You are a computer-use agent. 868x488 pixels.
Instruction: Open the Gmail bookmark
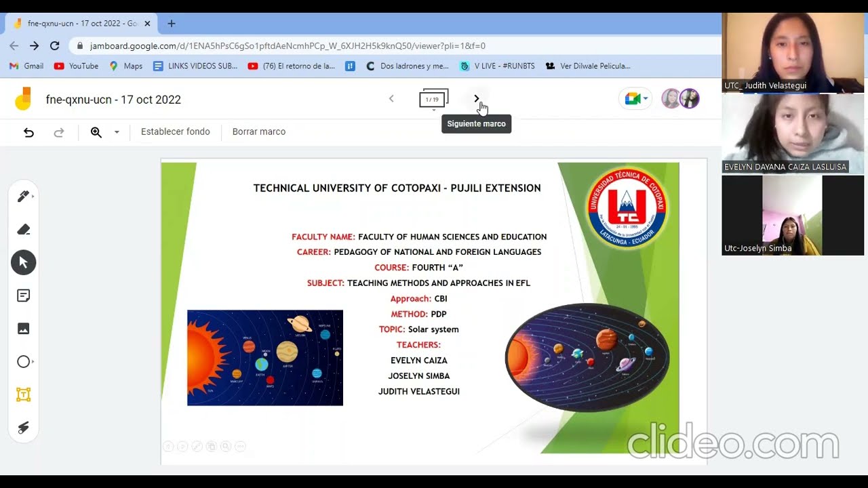26,66
